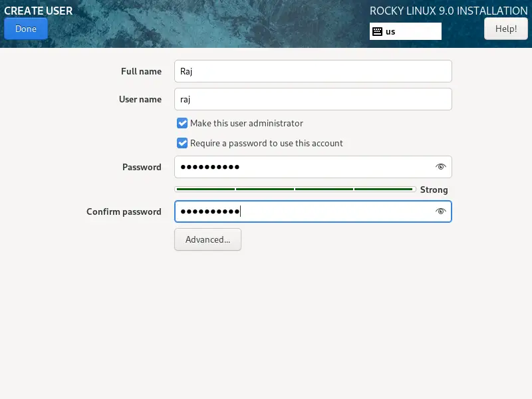Reveal Confirm password using eye icon
This screenshot has height=399, width=532.
[440, 211]
